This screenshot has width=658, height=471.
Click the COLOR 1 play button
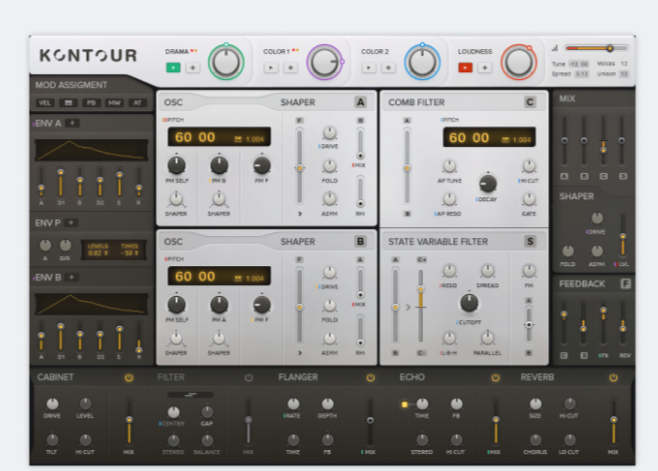271,68
